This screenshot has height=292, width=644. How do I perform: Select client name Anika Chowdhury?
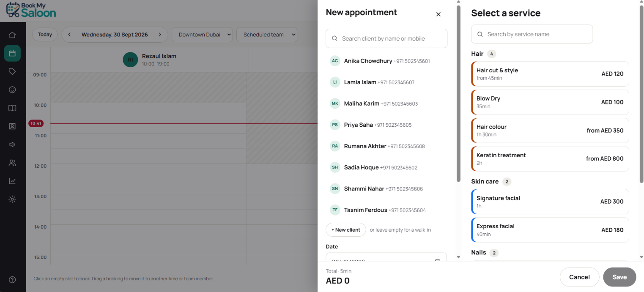pos(368,61)
